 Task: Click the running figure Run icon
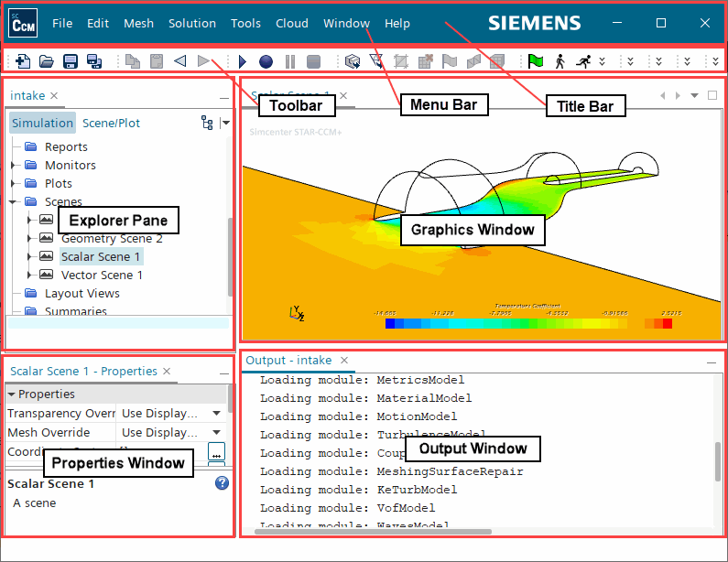tap(582, 61)
